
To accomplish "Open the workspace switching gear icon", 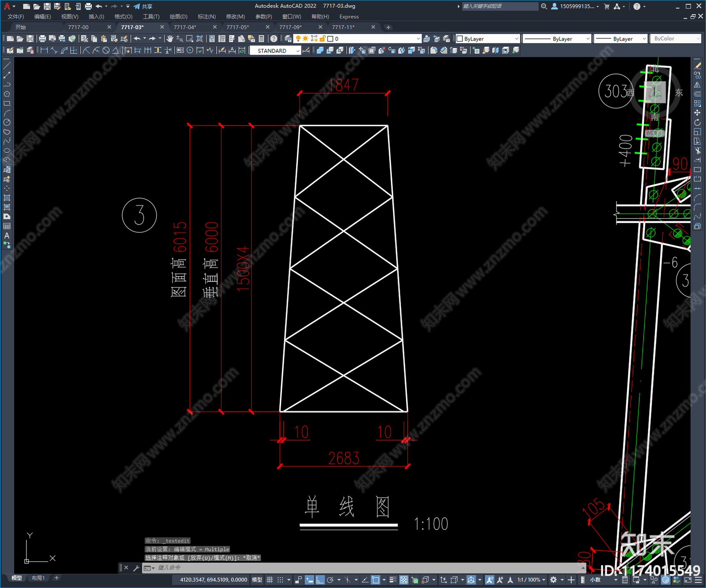I will coord(553,580).
